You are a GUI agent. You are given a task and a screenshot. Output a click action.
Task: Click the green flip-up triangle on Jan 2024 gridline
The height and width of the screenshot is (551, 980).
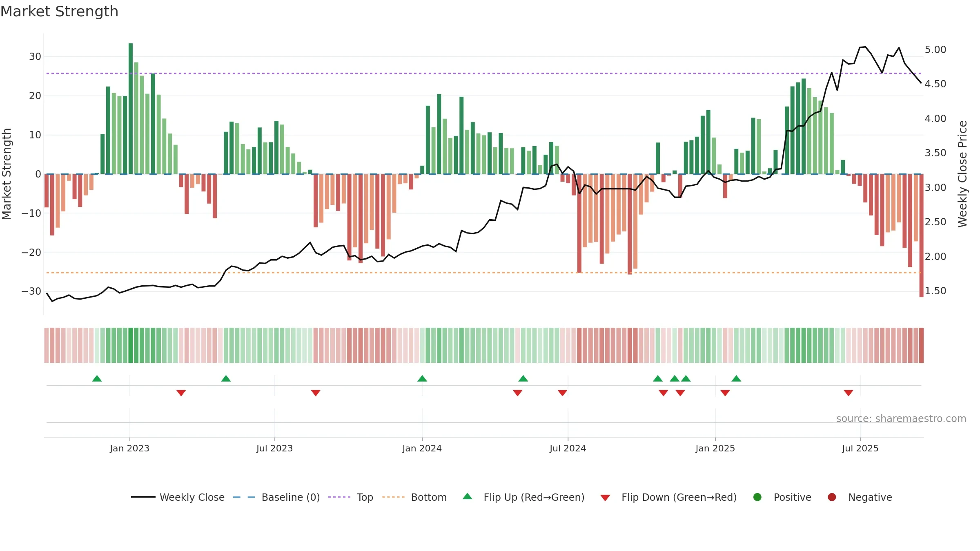click(422, 378)
